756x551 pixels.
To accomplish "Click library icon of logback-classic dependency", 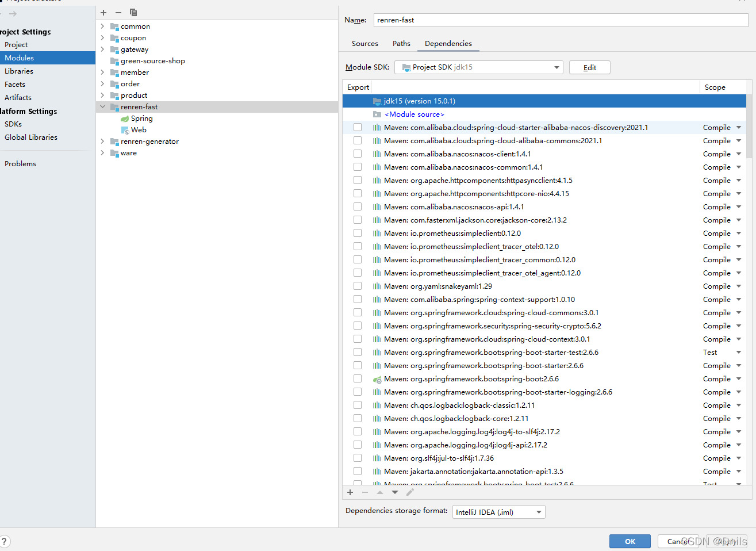I will tap(377, 405).
